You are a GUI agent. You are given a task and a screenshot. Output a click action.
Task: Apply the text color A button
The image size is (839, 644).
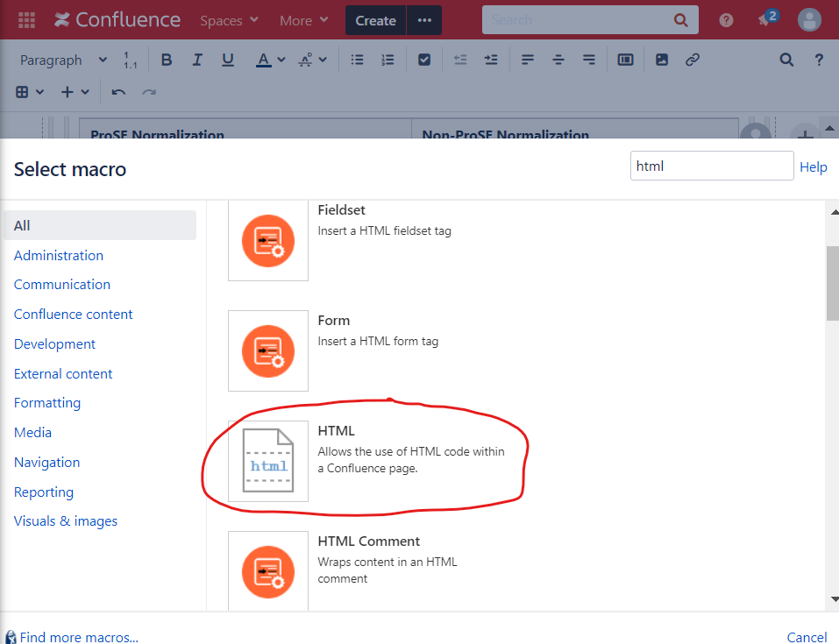pyautogui.click(x=263, y=60)
